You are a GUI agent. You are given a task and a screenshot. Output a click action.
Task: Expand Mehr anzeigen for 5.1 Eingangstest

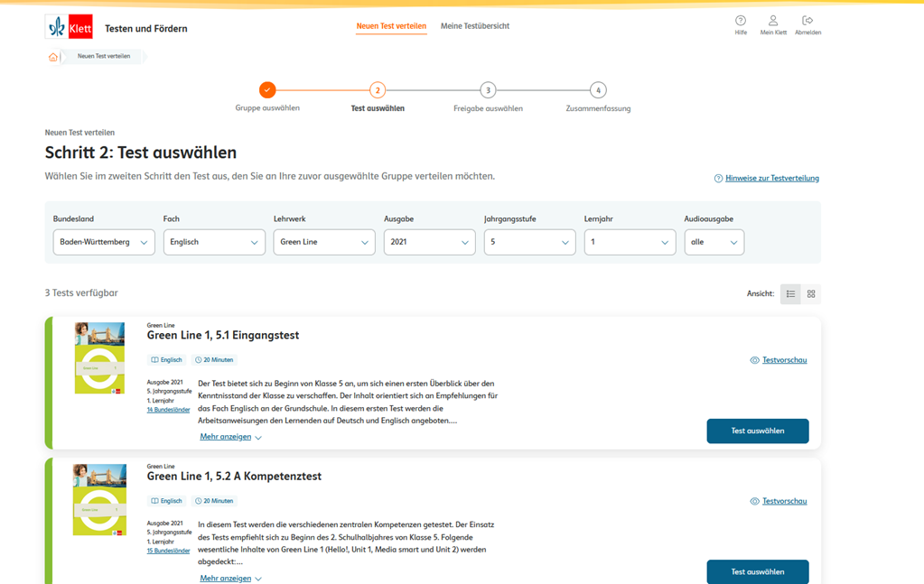230,437
